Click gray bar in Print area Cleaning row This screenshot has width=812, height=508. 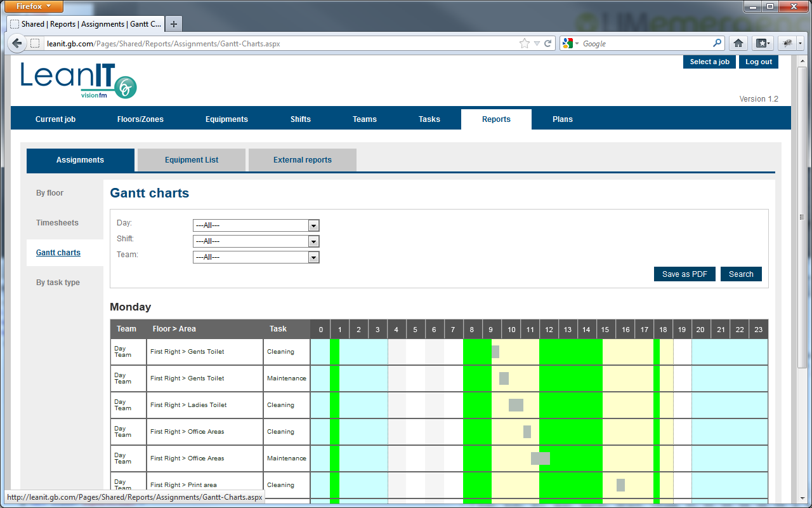coord(620,485)
